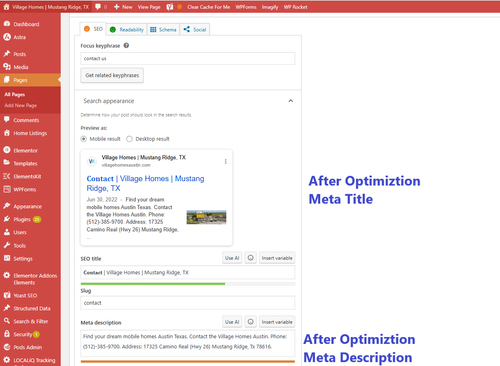
Task: Click Use AI for SEO title
Action: (x=232, y=258)
